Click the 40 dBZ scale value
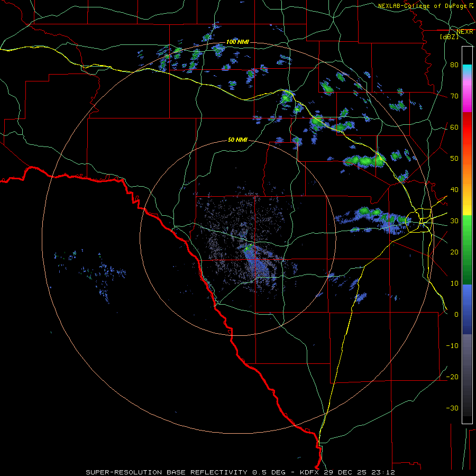This screenshot has width=476, height=476. tap(454, 190)
